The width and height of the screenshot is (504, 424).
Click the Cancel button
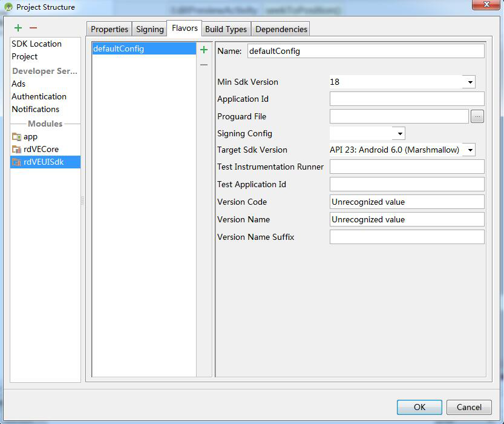(x=469, y=407)
